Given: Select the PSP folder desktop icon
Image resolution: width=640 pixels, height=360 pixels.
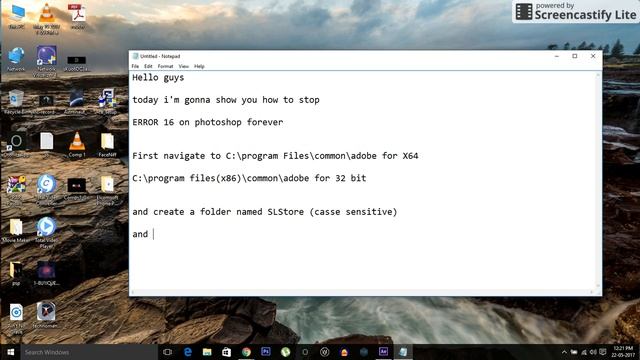Looking at the screenshot, I should pos(16,273).
